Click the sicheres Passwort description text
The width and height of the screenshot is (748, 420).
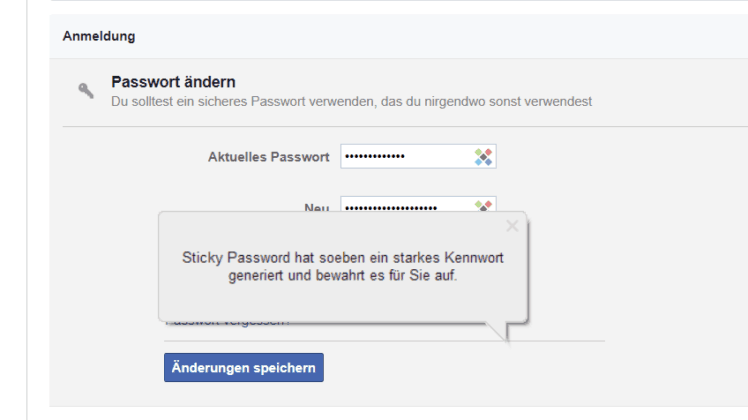tap(352, 102)
